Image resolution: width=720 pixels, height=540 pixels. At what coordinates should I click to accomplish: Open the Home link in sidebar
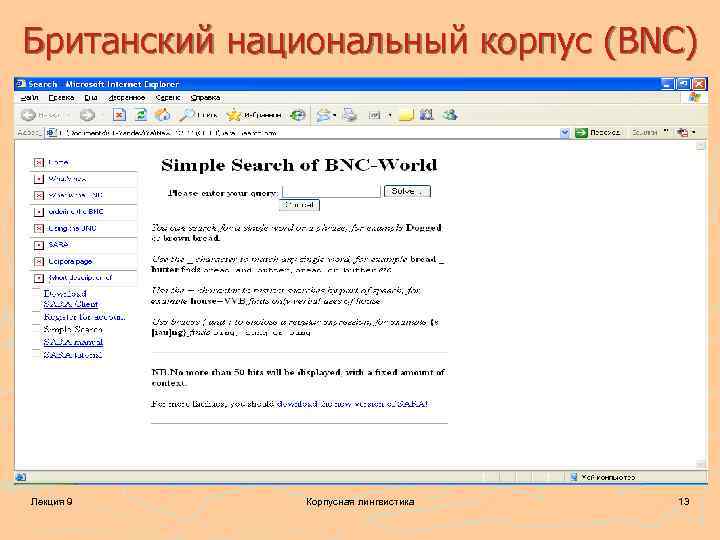point(59,162)
